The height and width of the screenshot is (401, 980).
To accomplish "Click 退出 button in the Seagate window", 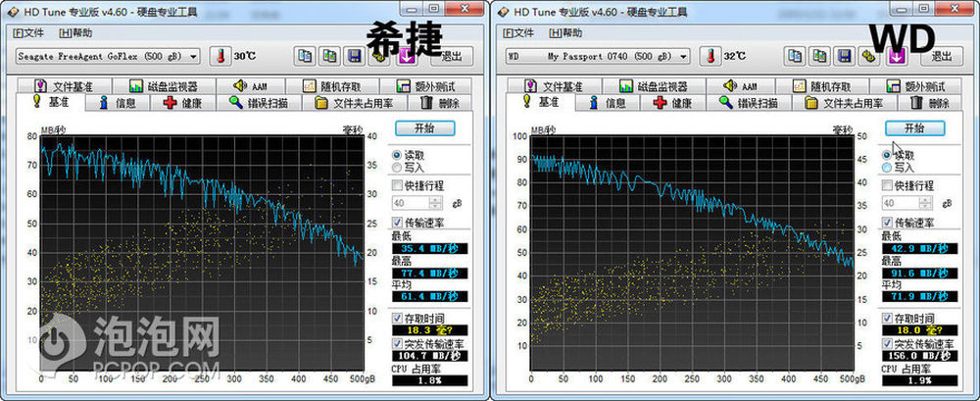I will tap(452, 56).
